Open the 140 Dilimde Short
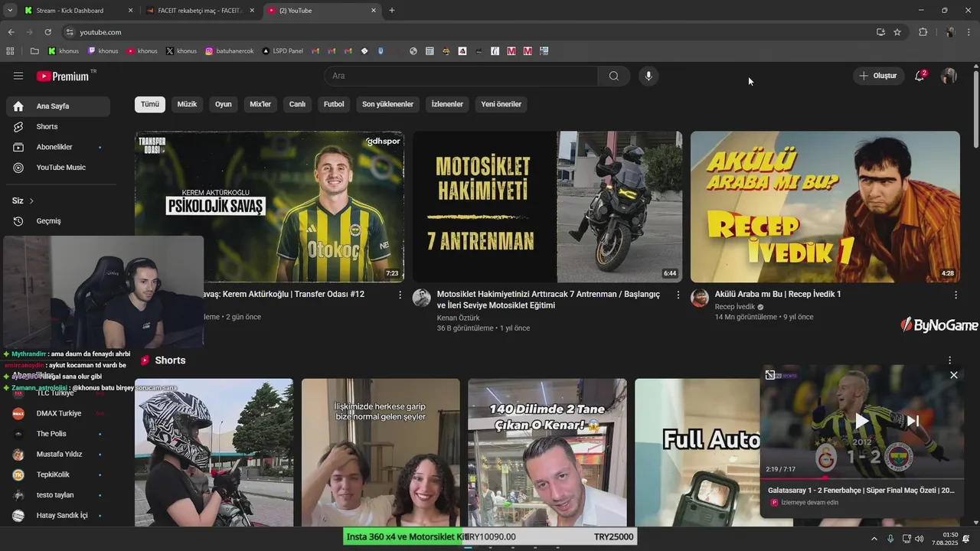The width and height of the screenshot is (980, 551). click(x=547, y=452)
